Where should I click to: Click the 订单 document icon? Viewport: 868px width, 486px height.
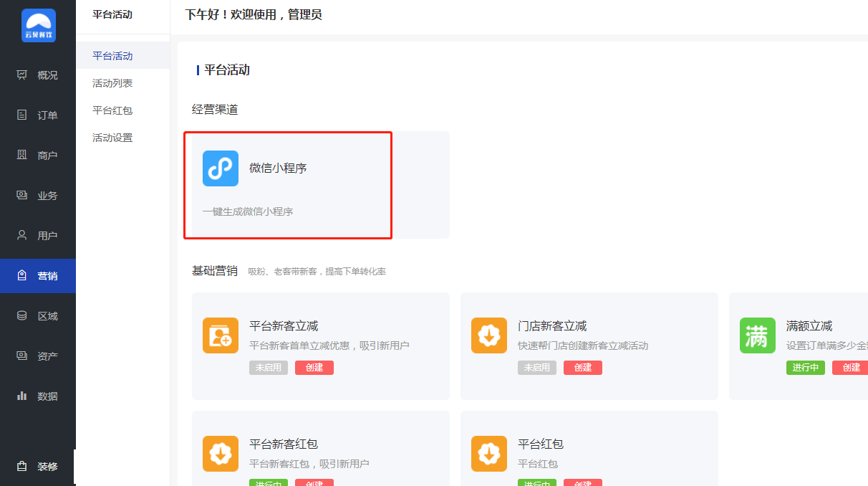pyautogui.click(x=22, y=115)
